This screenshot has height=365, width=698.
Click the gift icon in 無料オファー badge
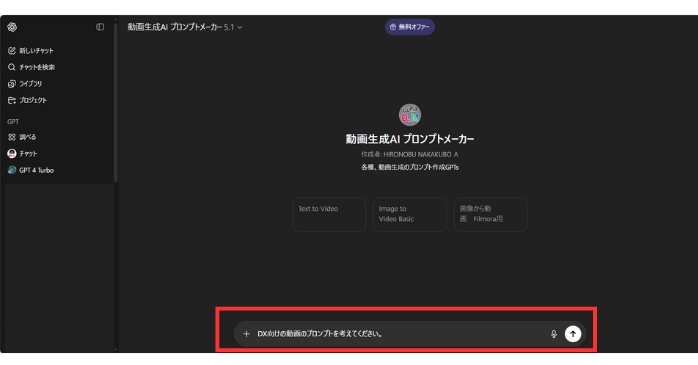393,27
